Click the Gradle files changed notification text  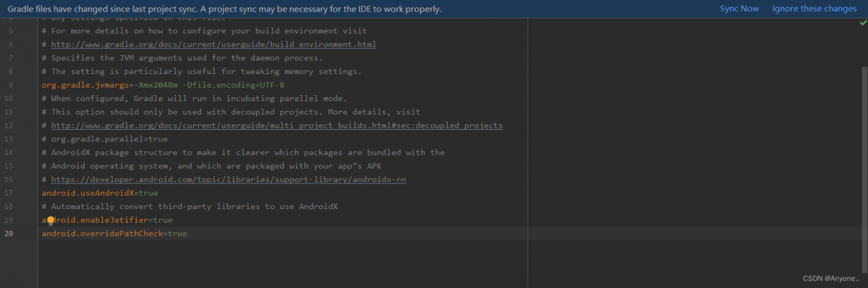tap(224, 9)
